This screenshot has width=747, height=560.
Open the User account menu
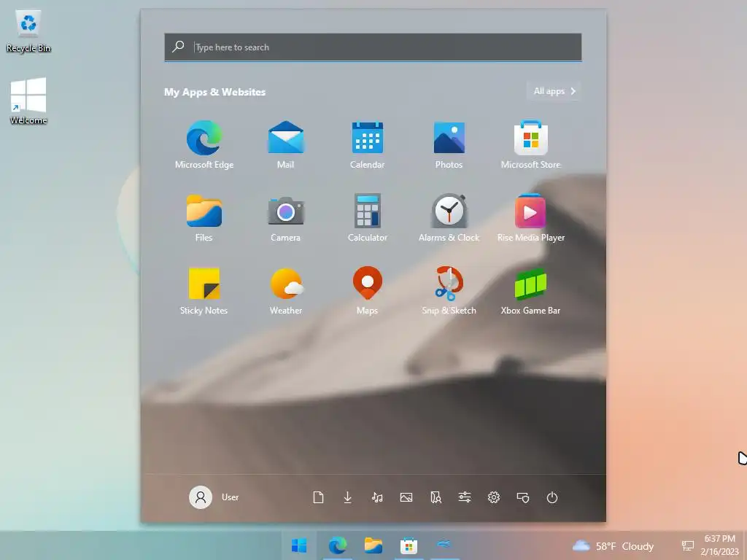point(214,497)
